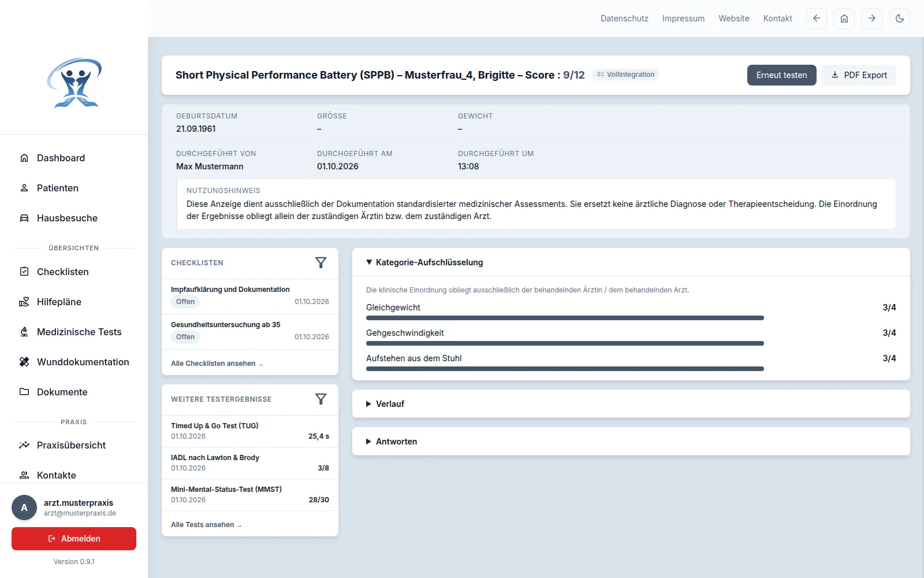This screenshot has height=578, width=924.
Task: Open the Gesundheitsuntersuchung ab 35 checklist
Action: [250, 331]
